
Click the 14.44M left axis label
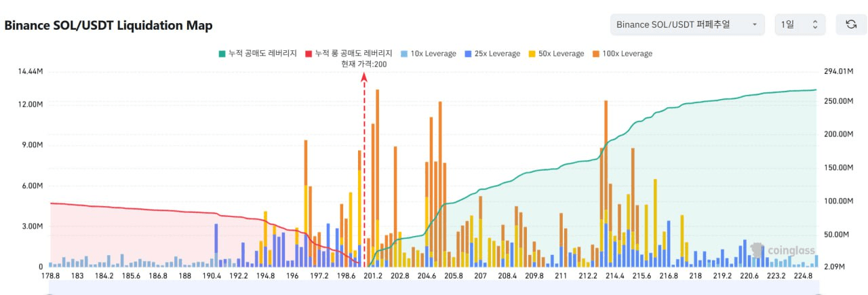click(32, 71)
